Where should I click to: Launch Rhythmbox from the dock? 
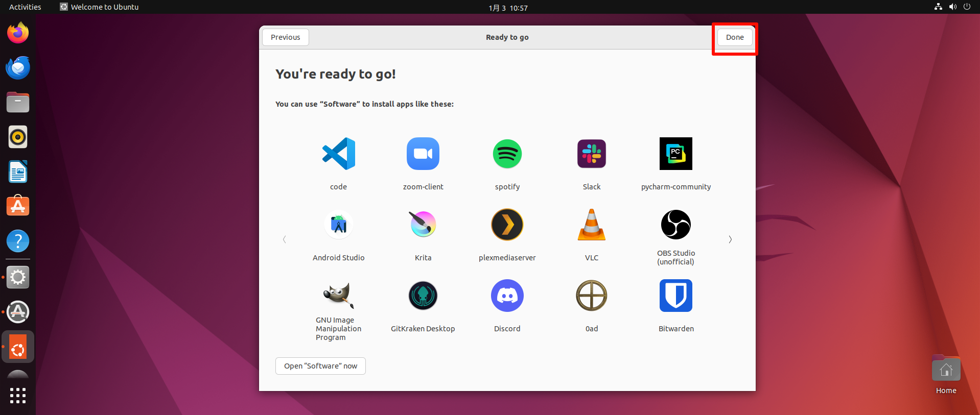(18, 137)
